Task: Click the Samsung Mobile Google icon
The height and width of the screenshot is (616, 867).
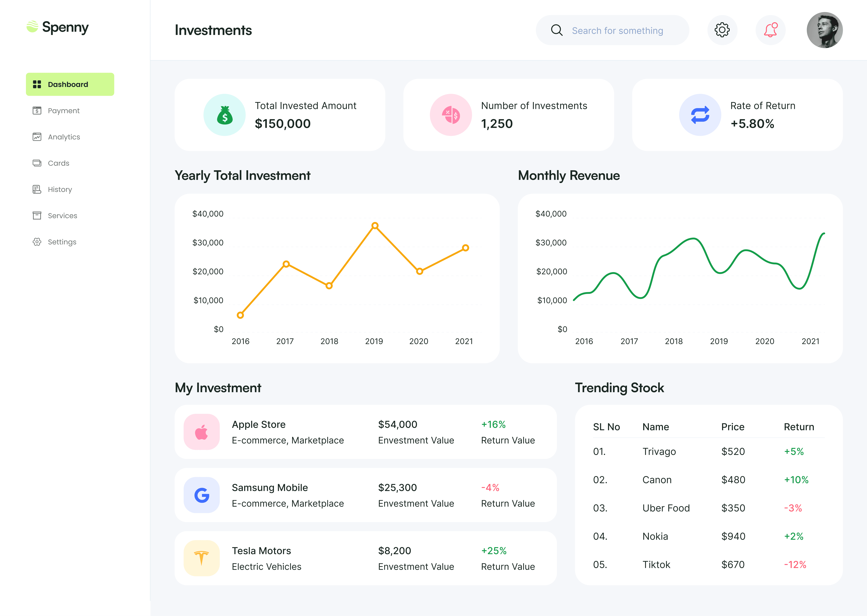Action: pos(202,495)
